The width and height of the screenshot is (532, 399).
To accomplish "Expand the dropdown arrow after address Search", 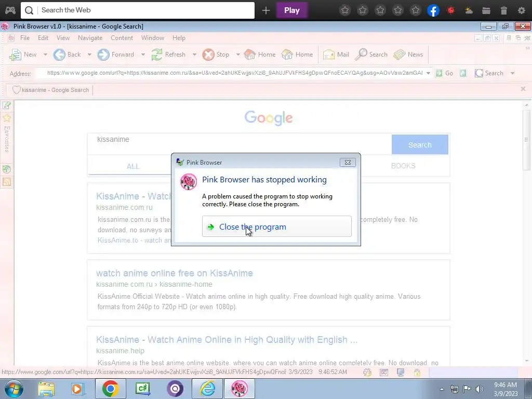I will coord(512,73).
